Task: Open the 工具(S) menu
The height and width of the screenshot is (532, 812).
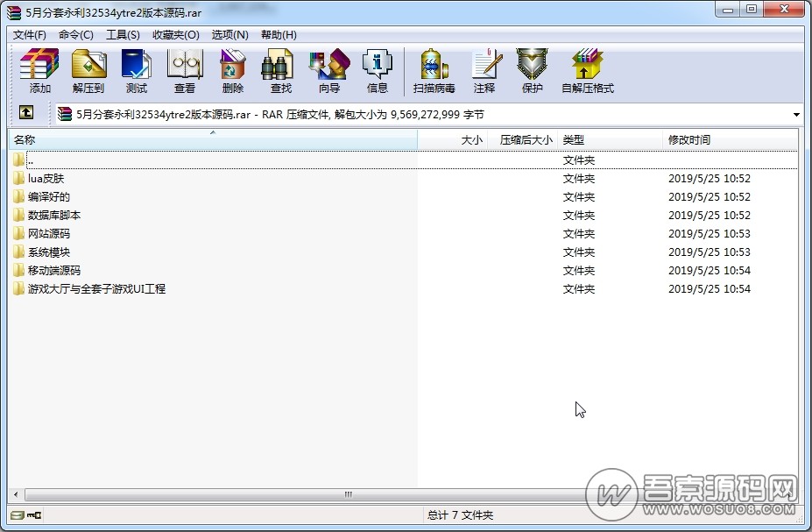Action: coord(123,35)
